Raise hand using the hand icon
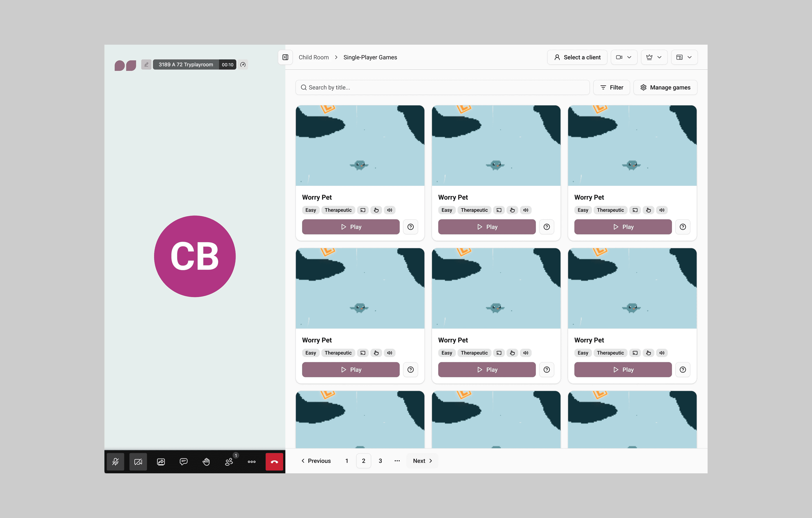 pos(206,461)
